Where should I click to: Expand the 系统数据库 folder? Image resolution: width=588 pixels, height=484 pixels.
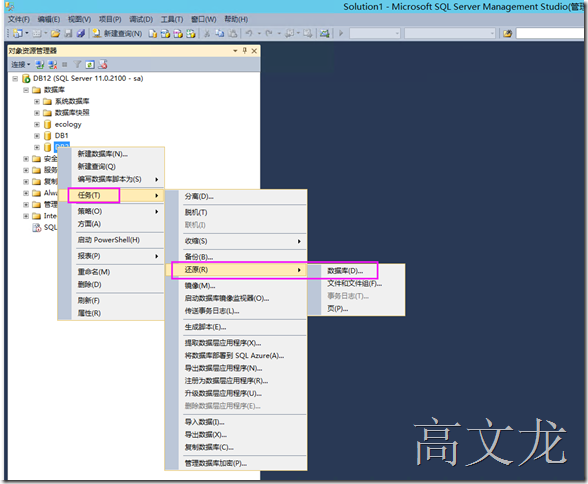(x=37, y=101)
